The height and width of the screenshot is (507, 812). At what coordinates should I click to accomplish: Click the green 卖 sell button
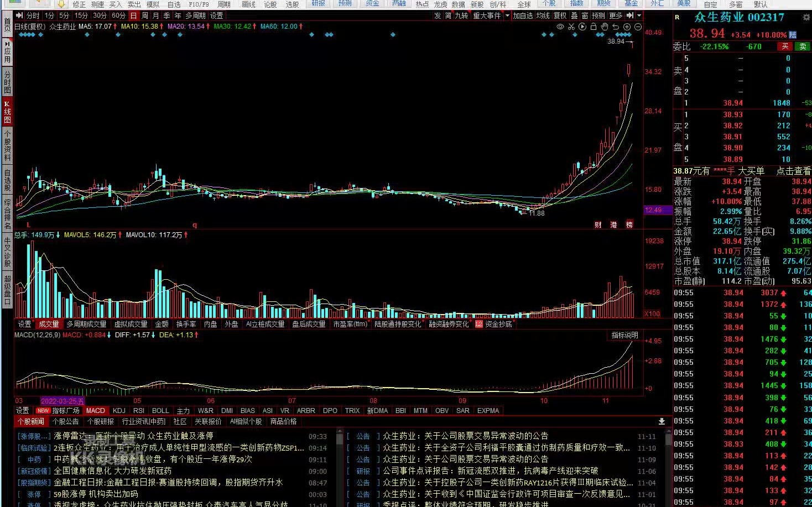coord(803,46)
